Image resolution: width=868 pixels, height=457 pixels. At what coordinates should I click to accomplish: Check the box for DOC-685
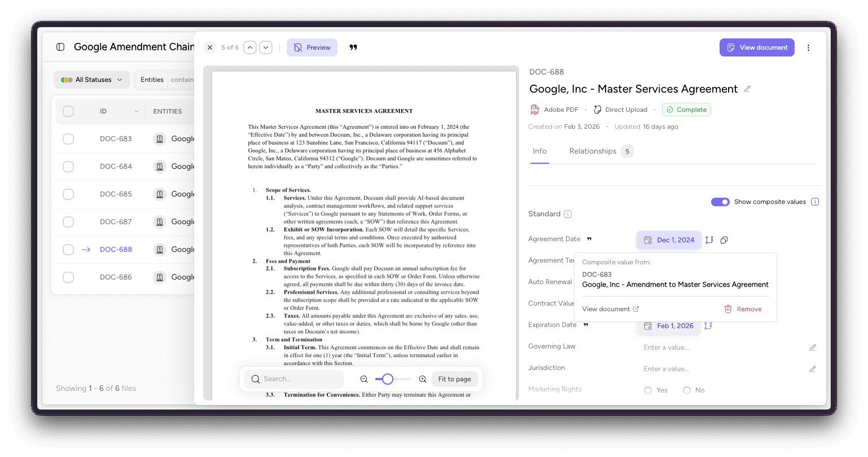coord(68,194)
